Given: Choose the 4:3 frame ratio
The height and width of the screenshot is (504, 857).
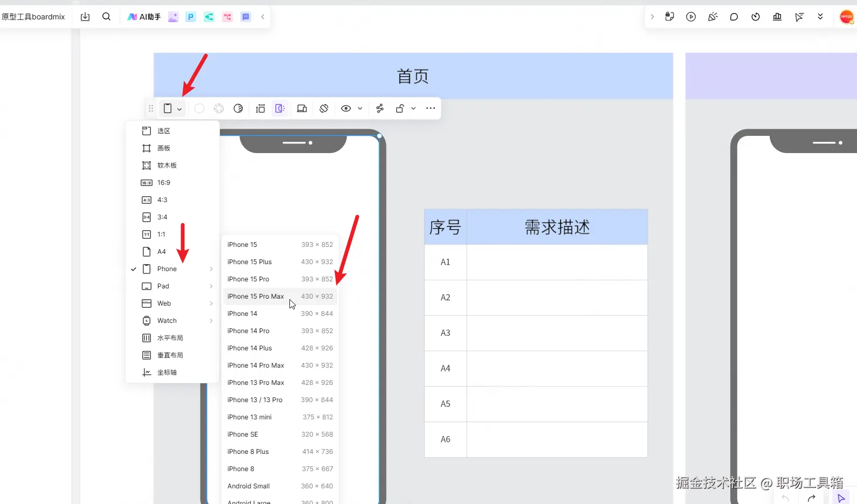Looking at the screenshot, I should point(172,200).
